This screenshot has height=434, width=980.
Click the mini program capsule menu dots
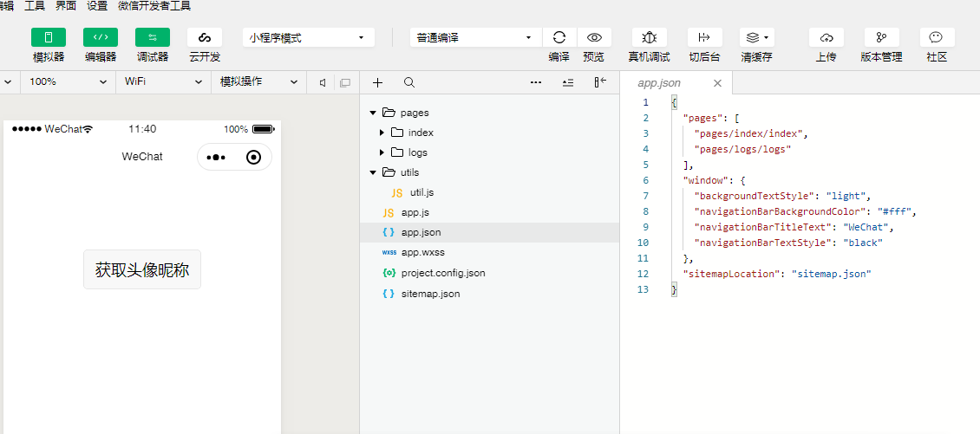coord(216,158)
